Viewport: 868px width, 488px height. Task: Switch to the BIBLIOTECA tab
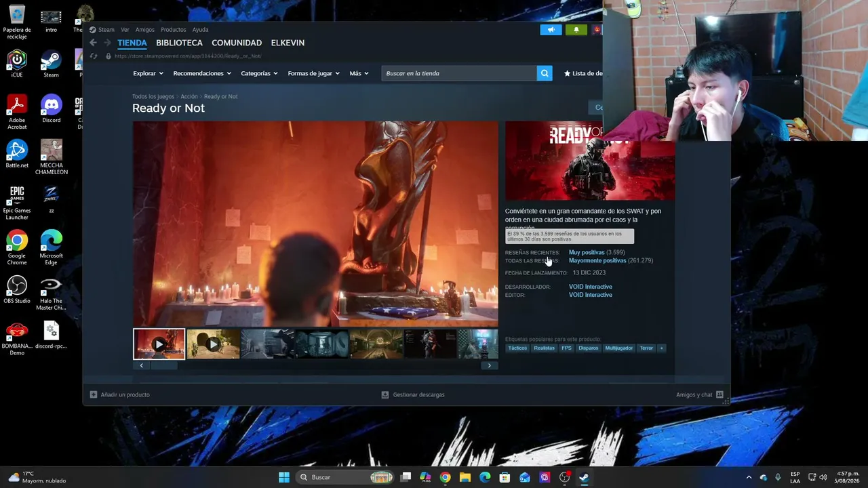(179, 43)
